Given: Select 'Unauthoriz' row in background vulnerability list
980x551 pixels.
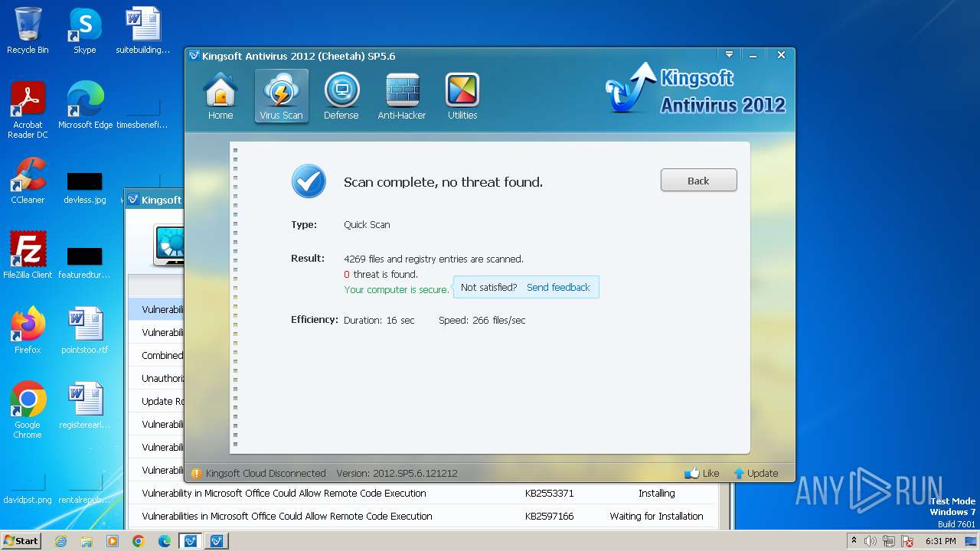Looking at the screenshot, I should (x=155, y=379).
